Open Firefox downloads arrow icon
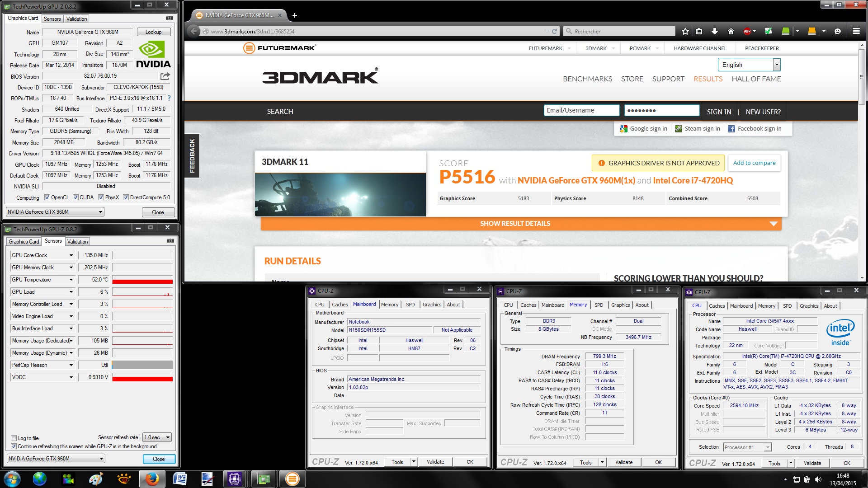Screen dimensions: 868x488 [x=715, y=31]
